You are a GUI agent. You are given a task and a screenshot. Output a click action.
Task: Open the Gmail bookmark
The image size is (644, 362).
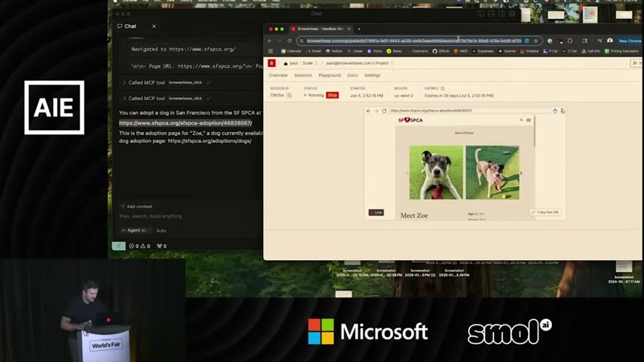pos(314,52)
